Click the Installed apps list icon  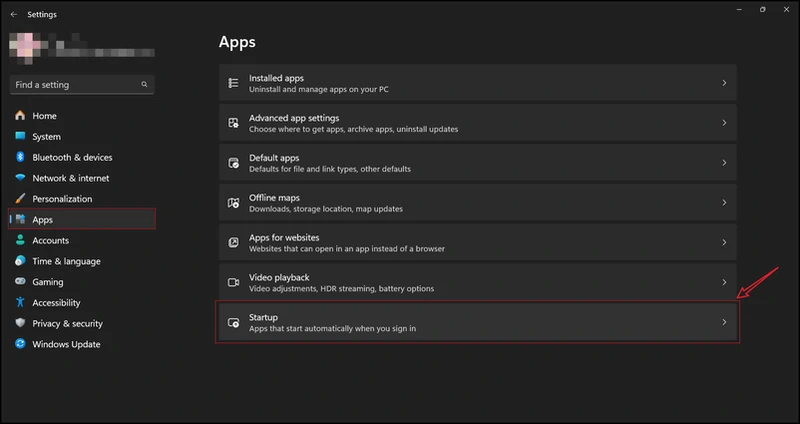(x=233, y=83)
